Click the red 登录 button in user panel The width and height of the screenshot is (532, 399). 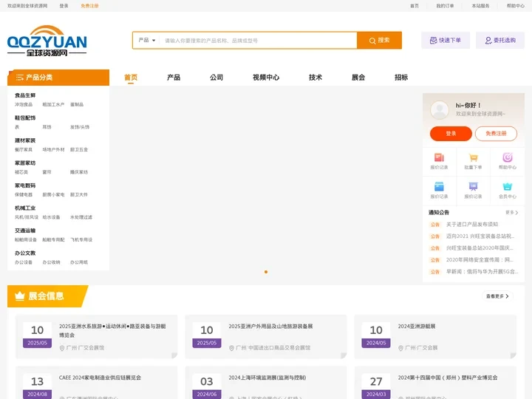click(451, 134)
